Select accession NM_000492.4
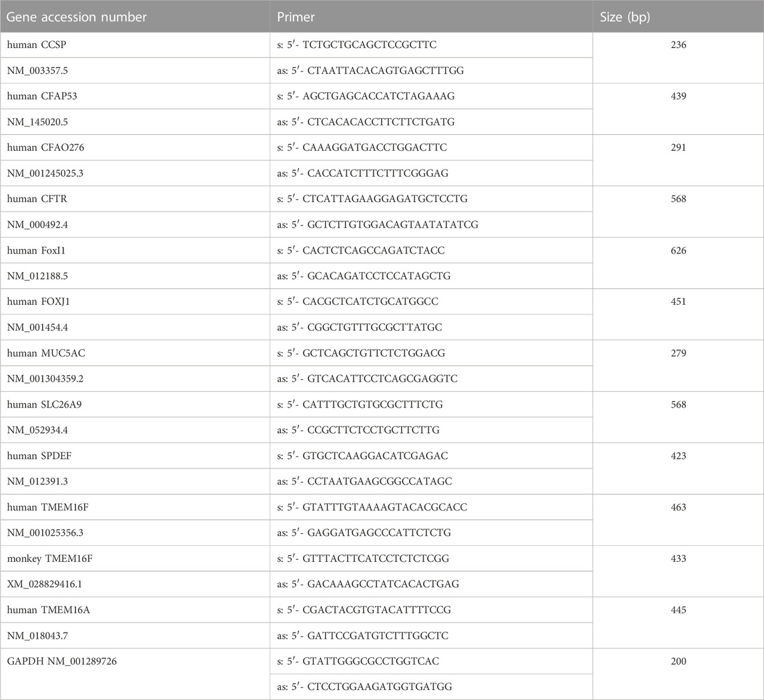 pyautogui.click(x=37, y=225)
